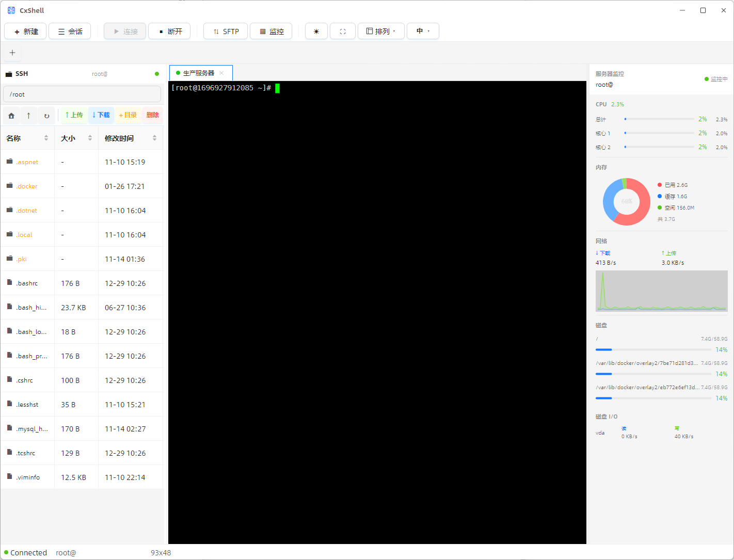Viewport: 734px width, 560px height.
Task: Click the root / disk usage bar
Action: [x=653, y=350]
